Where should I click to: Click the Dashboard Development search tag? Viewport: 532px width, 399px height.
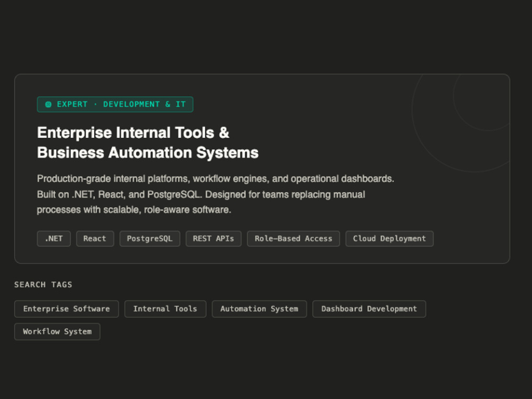click(x=369, y=309)
